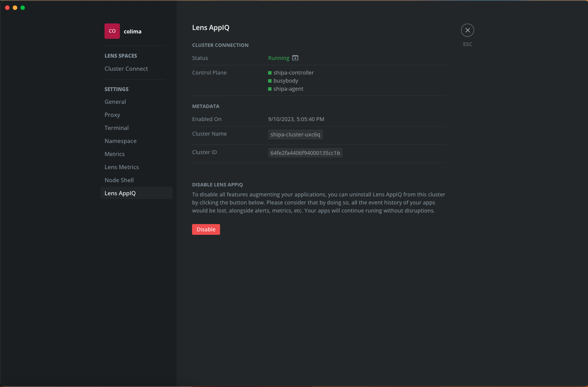Click the Enabled On date 9/10/2023 value
This screenshot has height=387, width=588.
[296, 119]
